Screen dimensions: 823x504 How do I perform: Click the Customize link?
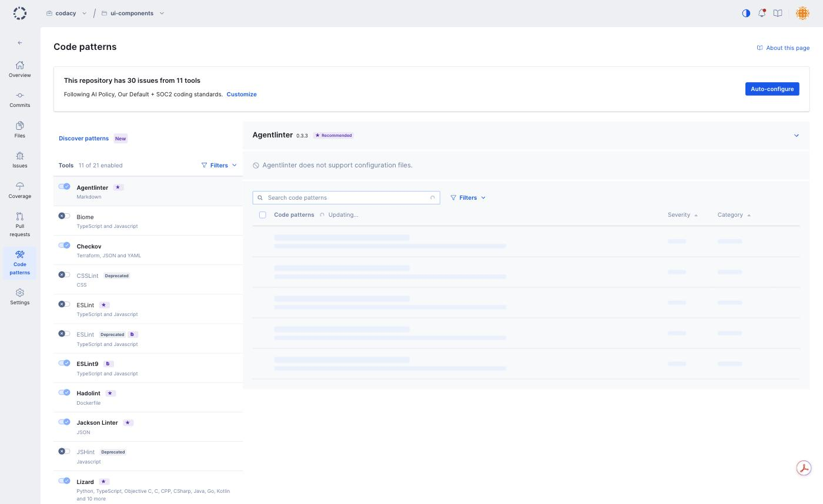(242, 94)
